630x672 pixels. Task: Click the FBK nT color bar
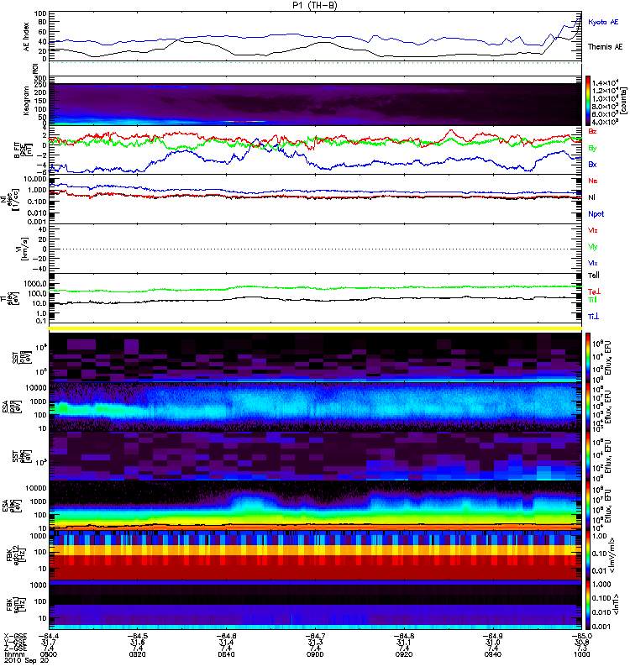[588, 604]
